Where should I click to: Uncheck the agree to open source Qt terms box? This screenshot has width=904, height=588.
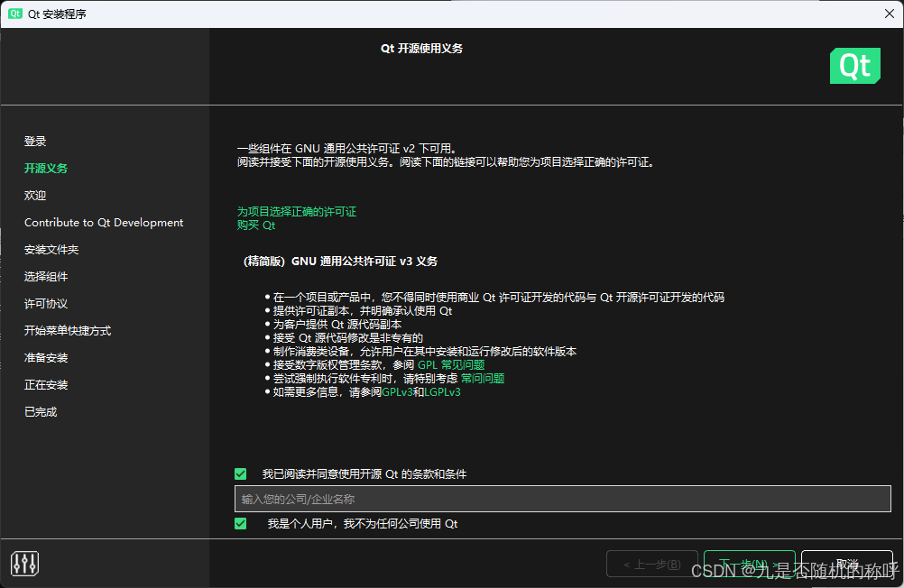(x=240, y=473)
